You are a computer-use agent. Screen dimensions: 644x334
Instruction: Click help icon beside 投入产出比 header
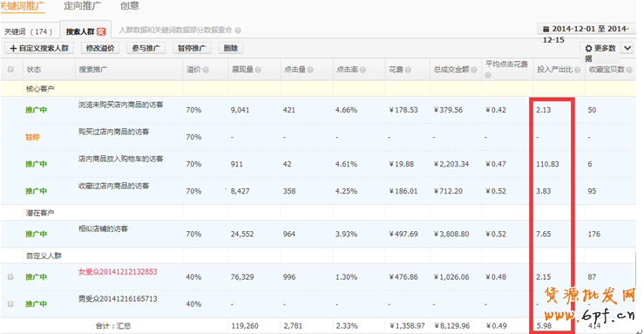[578, 70]
